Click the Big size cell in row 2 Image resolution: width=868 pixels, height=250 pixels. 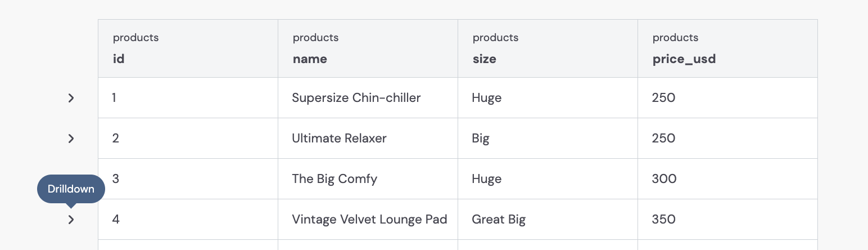[548, 139]
